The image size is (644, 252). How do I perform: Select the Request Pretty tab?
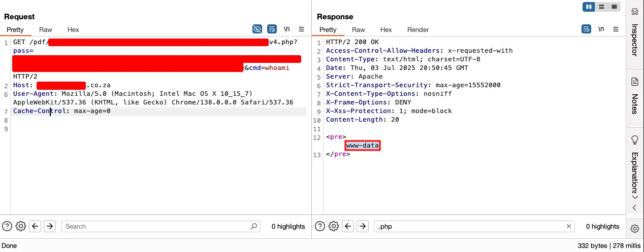click(x=15, y=30)
